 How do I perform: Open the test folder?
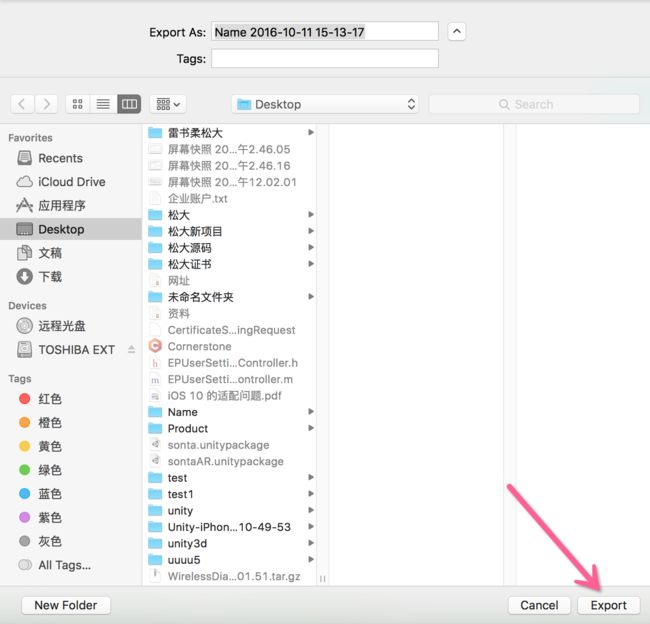click(231, 478)
